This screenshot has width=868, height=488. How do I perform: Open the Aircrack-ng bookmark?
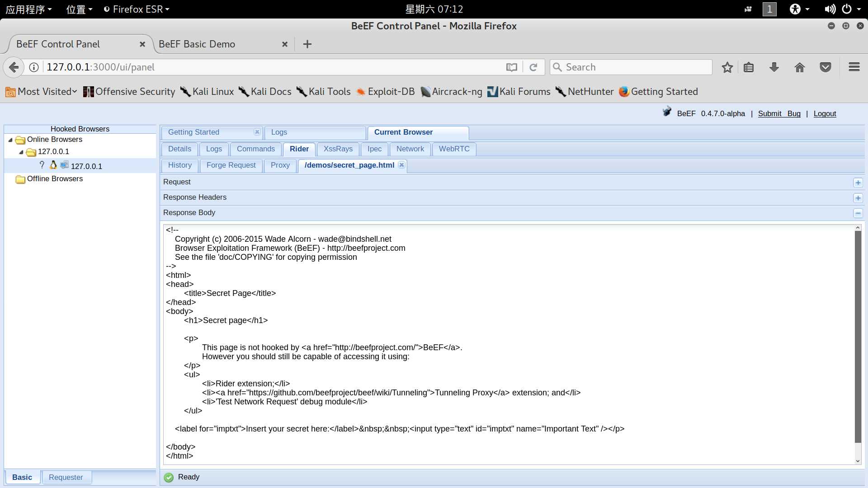click(451, 92)
